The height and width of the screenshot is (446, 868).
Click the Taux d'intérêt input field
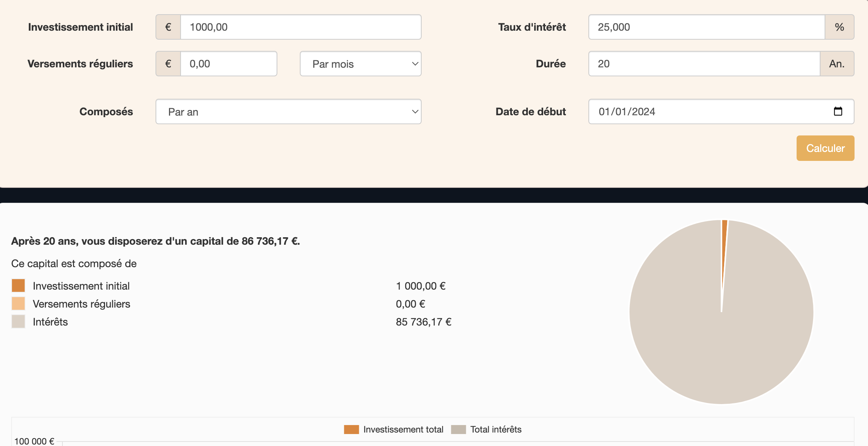pos(706,27)
